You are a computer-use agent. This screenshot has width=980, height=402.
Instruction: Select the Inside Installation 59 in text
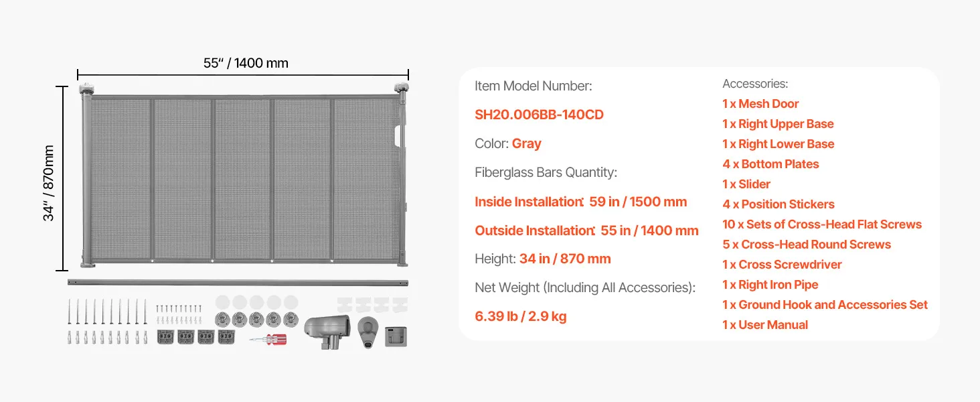point(580,202)
